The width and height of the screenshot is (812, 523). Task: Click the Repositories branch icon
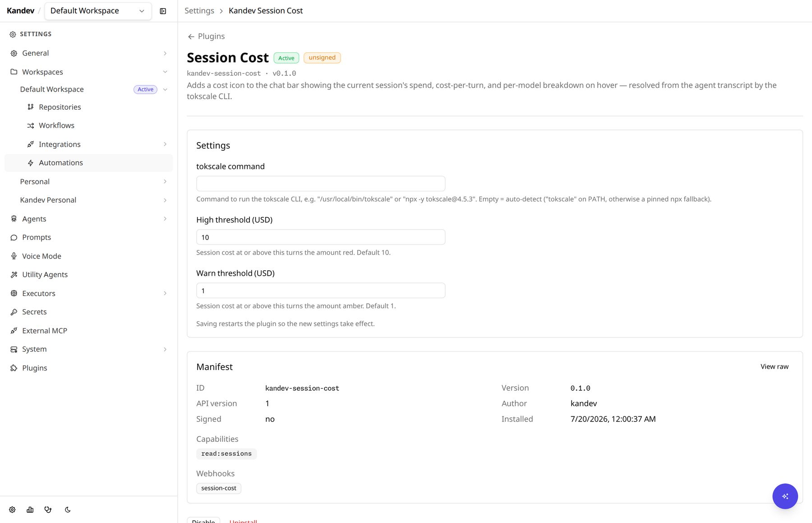(x=31, y=107)
